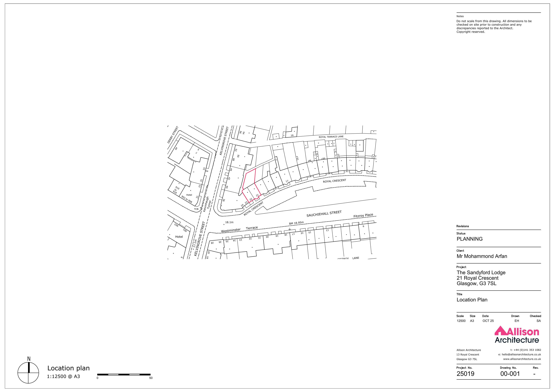This screenshot has height=392, width=555.
Task: Click the 'Revisions' heading
Action: [462, 226]
